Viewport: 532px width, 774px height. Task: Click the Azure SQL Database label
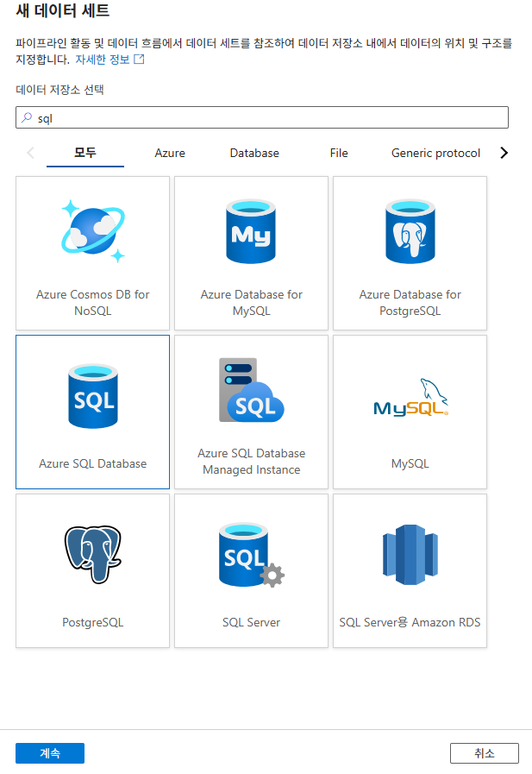pyautogui.click(x=93, y=463)
